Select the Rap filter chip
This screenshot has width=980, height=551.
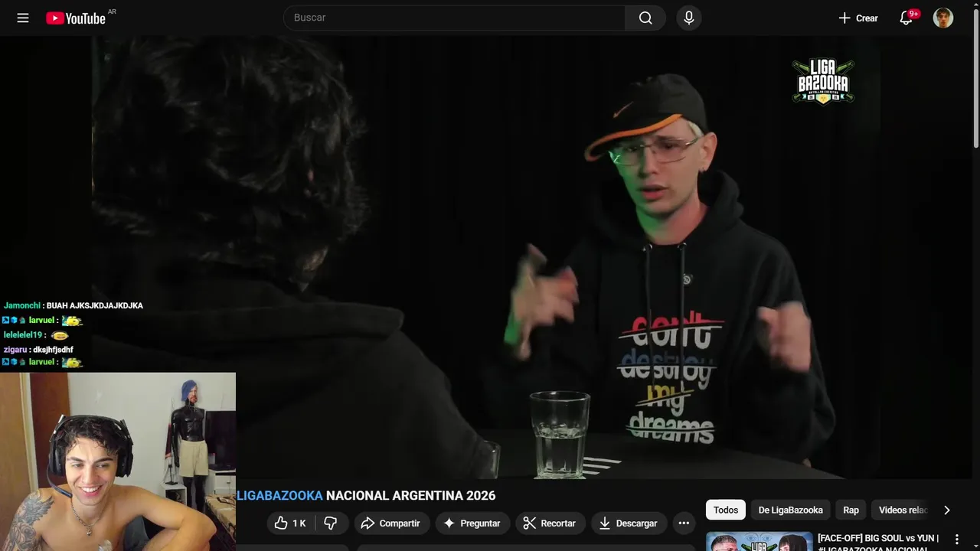pos(851,510)
